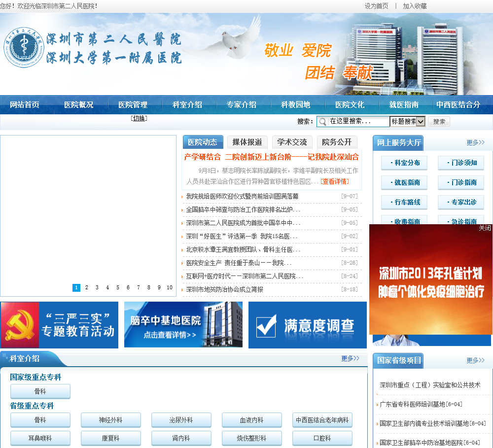Click the 设为首页 link
The width and height of the screenshot is (493, 448).
click(x=376, y=6)
